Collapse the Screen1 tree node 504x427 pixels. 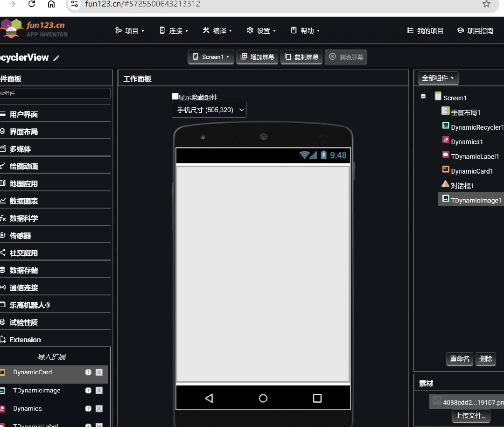(x=423, y=96)
